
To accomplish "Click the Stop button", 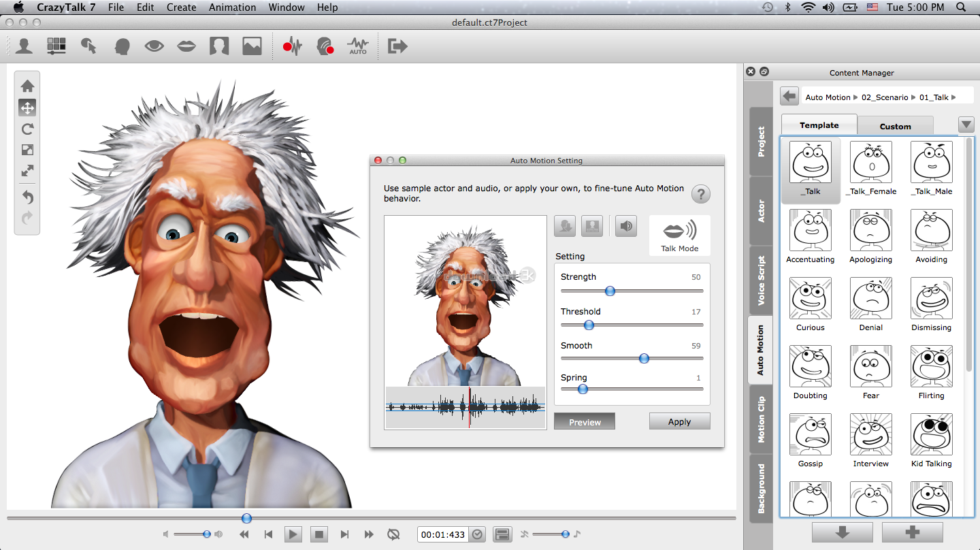I will (x=319, y=534).
